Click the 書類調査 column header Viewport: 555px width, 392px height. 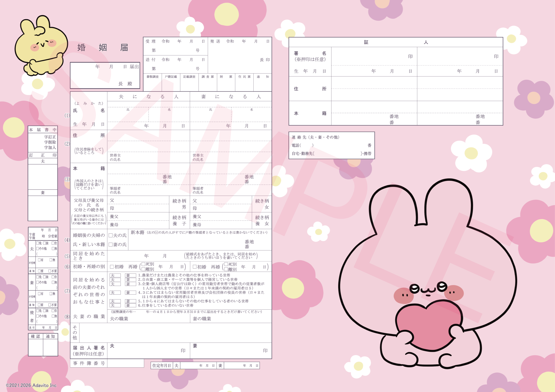153,77
